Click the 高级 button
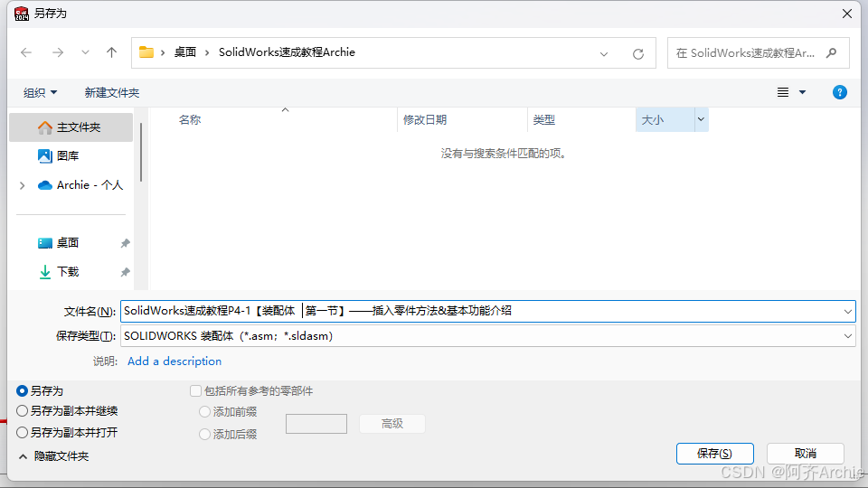The image size is (868, 488). [x=392, y=424]
